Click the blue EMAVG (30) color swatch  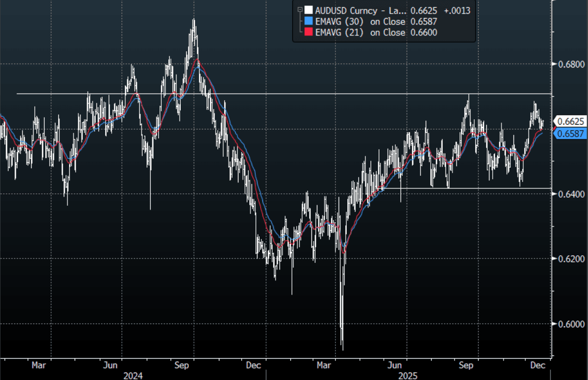309,21
